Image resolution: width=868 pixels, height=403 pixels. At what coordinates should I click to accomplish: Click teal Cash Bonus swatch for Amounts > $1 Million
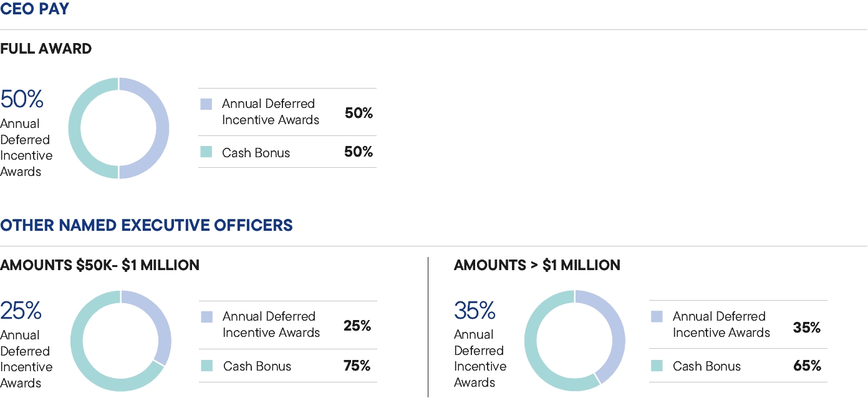coord(657,366)
